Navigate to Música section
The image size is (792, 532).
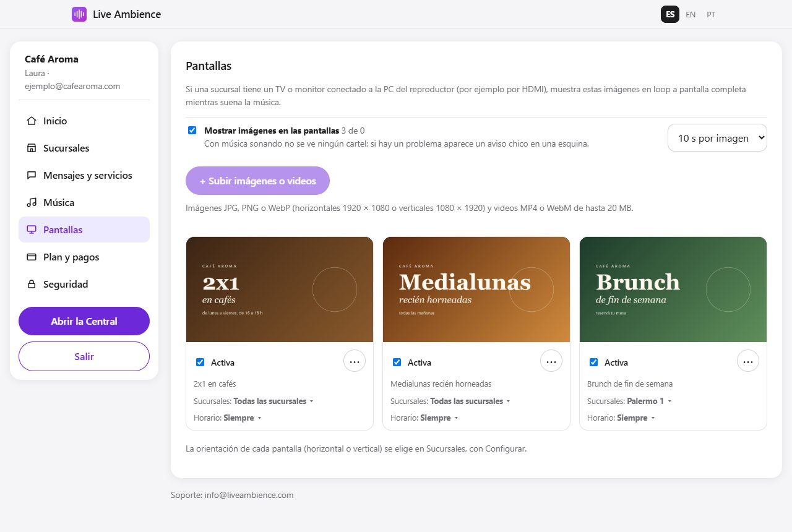(84, 202)
